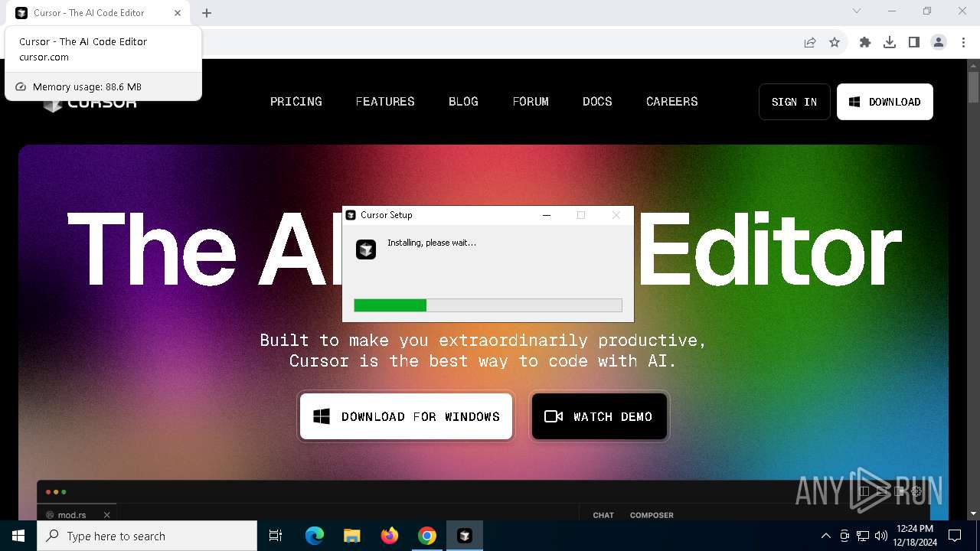Open the Chrome downloads icon

click(890, 42)
